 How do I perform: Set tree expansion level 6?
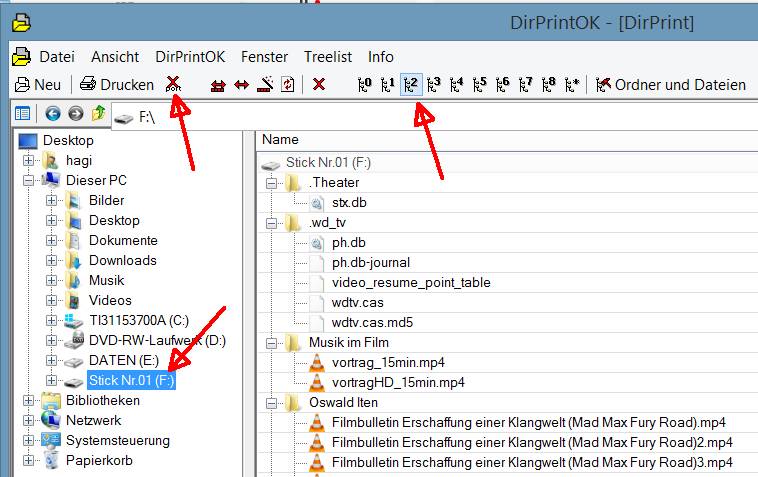point(502,85)
